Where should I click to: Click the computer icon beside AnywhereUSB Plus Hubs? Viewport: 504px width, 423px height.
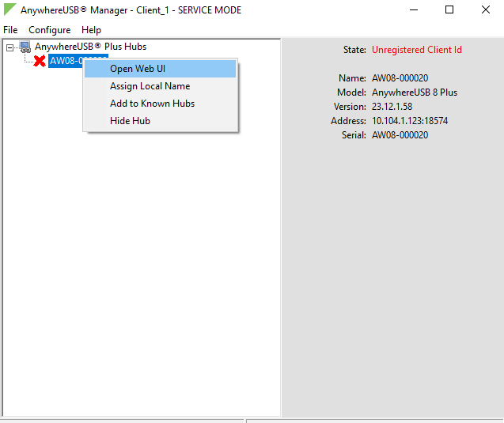click(x=25, y=47)
